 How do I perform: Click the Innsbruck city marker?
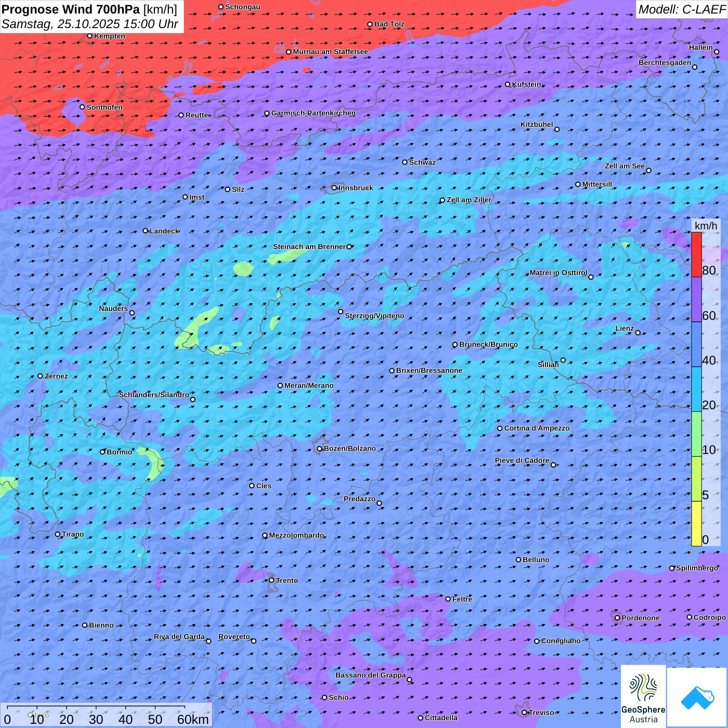[x=334, y=188]
